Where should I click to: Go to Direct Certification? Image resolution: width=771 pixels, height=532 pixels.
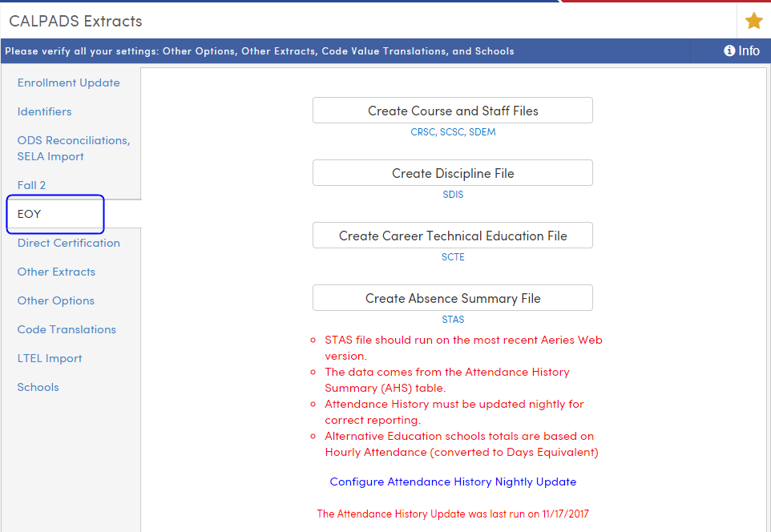pos(68,242)
